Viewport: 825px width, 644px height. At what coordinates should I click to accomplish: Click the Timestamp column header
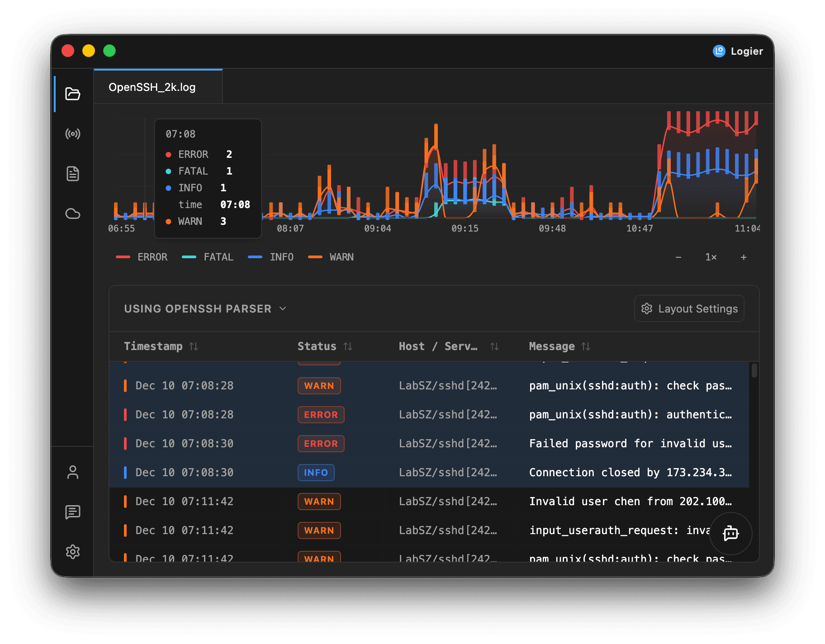pyautogui.click(x=153, y=346)
